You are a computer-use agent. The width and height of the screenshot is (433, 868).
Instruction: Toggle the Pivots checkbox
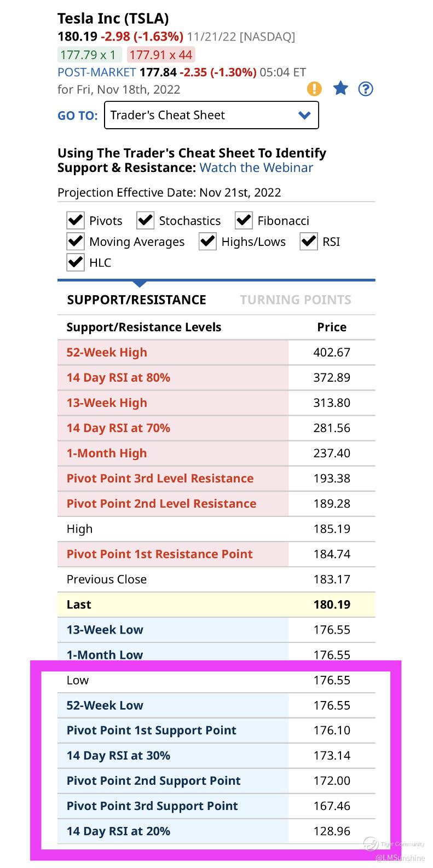coord(75,221)
